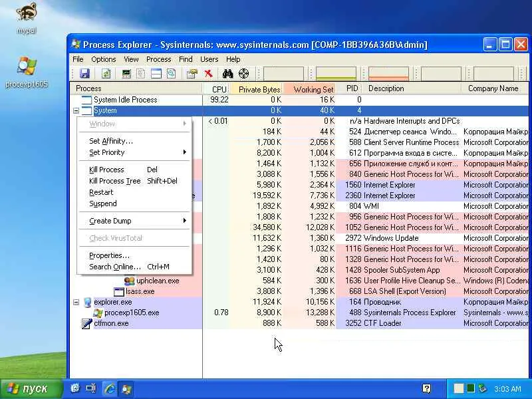
Task: Open the System Information graph icon
Action: (x=126, y=73)
